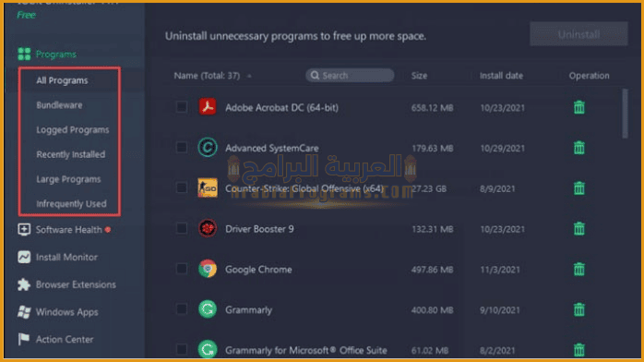Open Logged Programs list
The image size is (644, 362).
click(x=73, y=130)
